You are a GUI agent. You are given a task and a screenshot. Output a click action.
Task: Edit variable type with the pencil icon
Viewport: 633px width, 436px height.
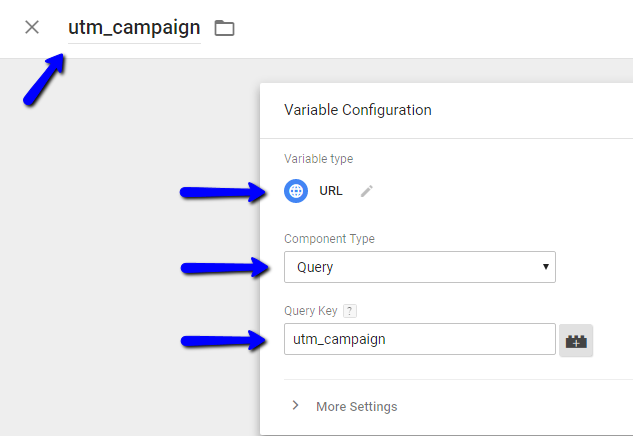pos(367,191)
